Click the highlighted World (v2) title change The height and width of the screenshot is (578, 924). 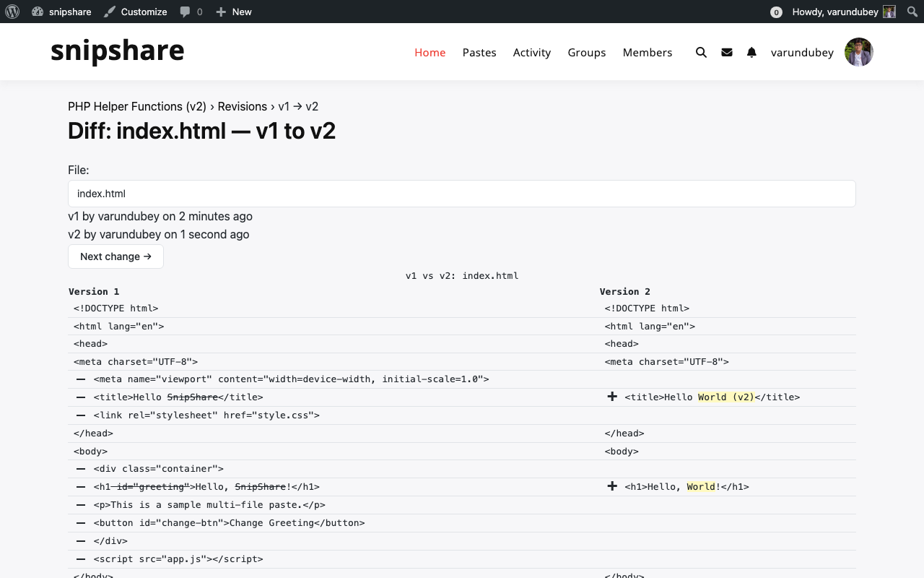pos(725,397)
